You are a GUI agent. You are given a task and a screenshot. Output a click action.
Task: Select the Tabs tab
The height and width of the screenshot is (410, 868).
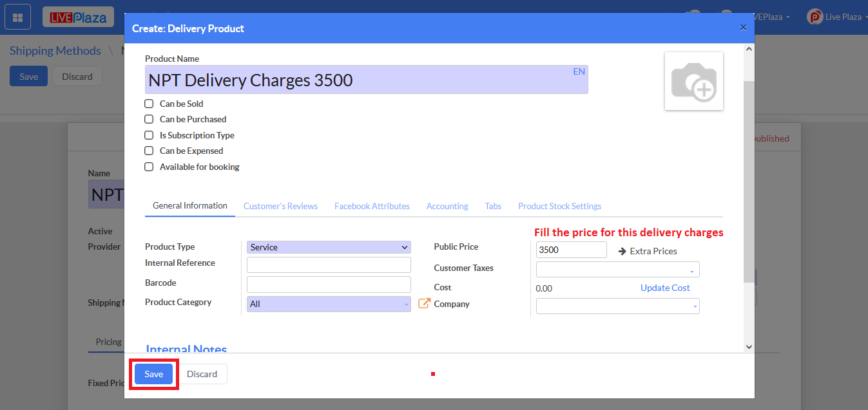tap(493, 206)
